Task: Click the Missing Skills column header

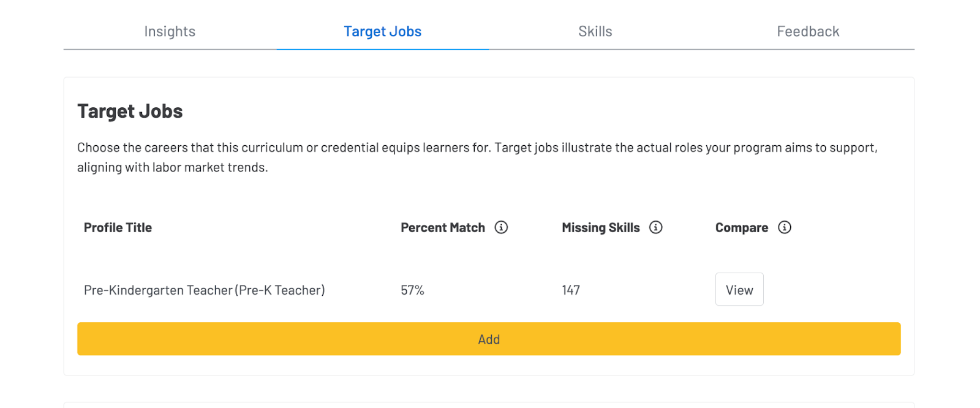Action: point(600,227)
